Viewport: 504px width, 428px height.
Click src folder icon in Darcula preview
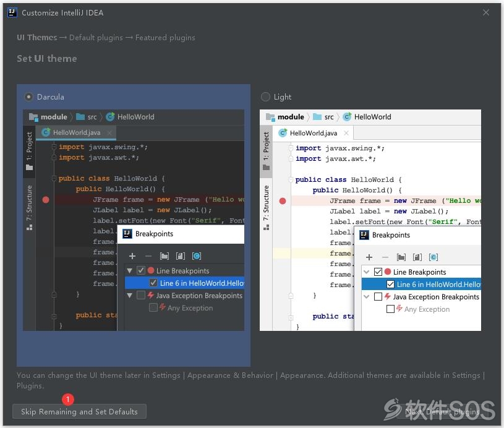pyautogui.click(x=80, y=117)
